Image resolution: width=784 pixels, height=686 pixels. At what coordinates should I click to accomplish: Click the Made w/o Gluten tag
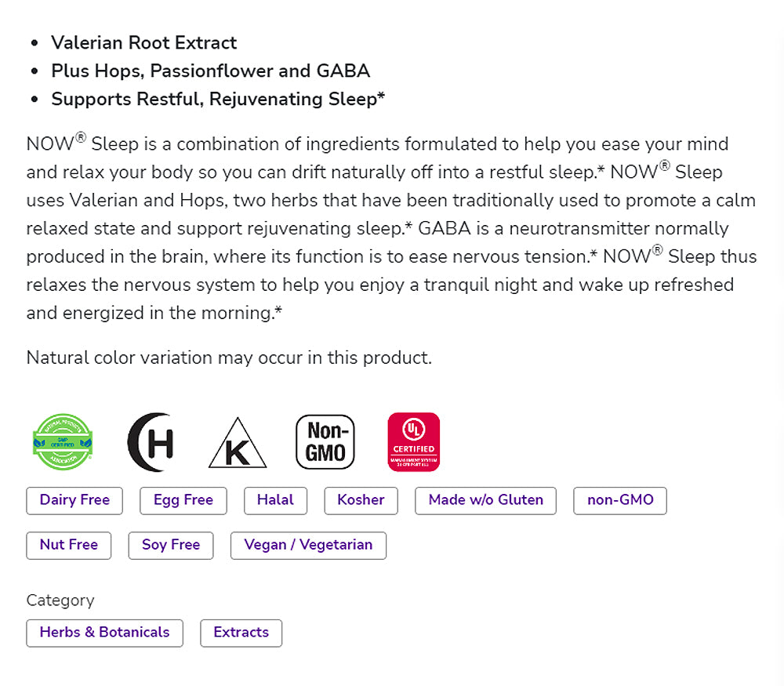tap(486, 500)
